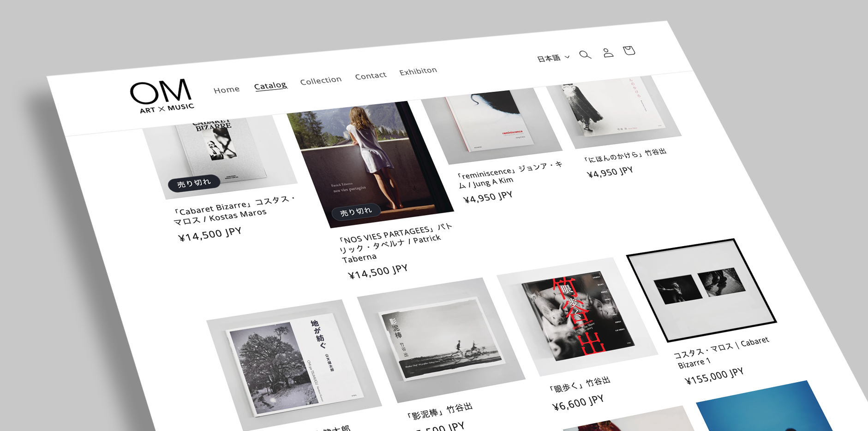Open the Cabaret Bizarre book thumbnail
This screenshot has height=431, width=868.
[221, 157]
